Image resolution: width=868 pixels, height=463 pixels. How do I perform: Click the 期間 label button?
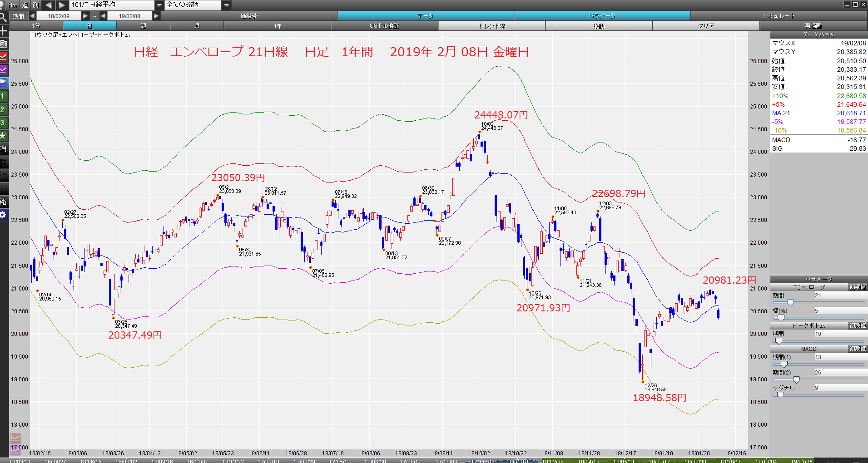tap(19, 16)
